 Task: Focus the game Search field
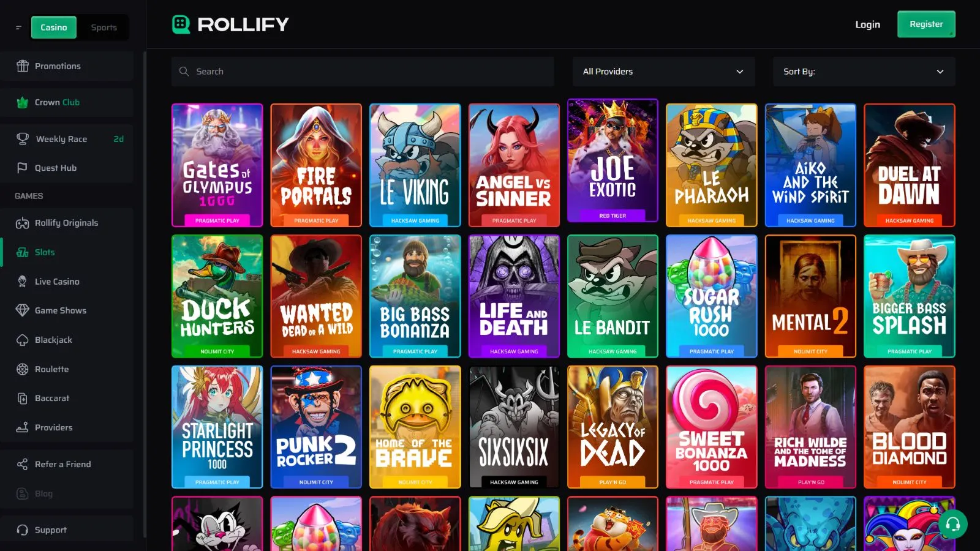coord(363,72)
